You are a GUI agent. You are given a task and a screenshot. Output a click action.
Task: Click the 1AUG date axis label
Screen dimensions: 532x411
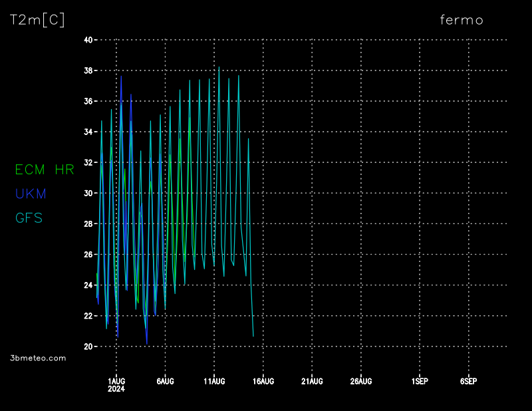click(116, 381)
